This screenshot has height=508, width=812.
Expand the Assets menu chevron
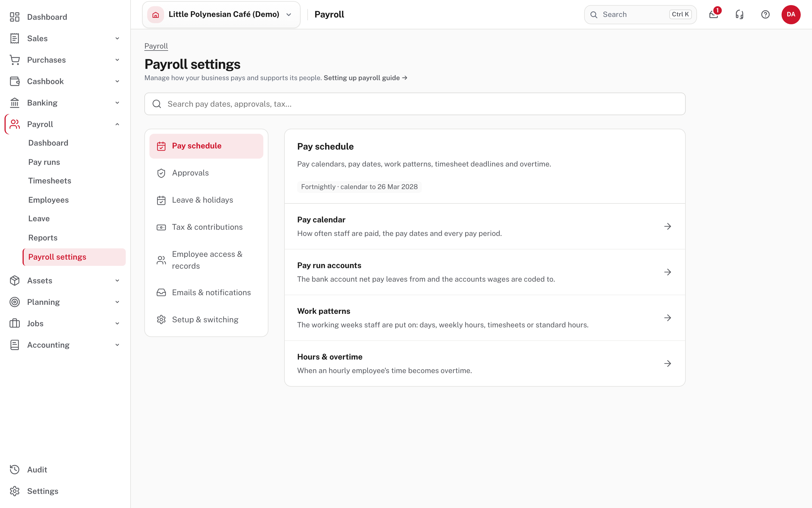point(117,281)
